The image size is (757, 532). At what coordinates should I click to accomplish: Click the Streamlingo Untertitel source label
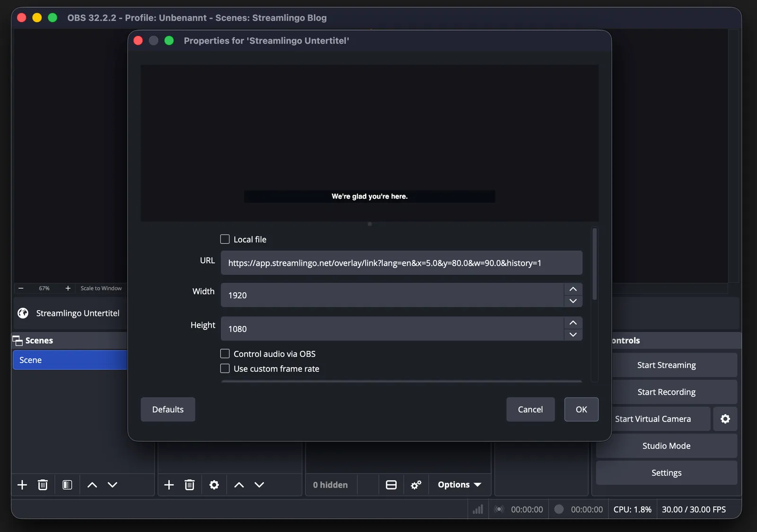pos(78,313)
